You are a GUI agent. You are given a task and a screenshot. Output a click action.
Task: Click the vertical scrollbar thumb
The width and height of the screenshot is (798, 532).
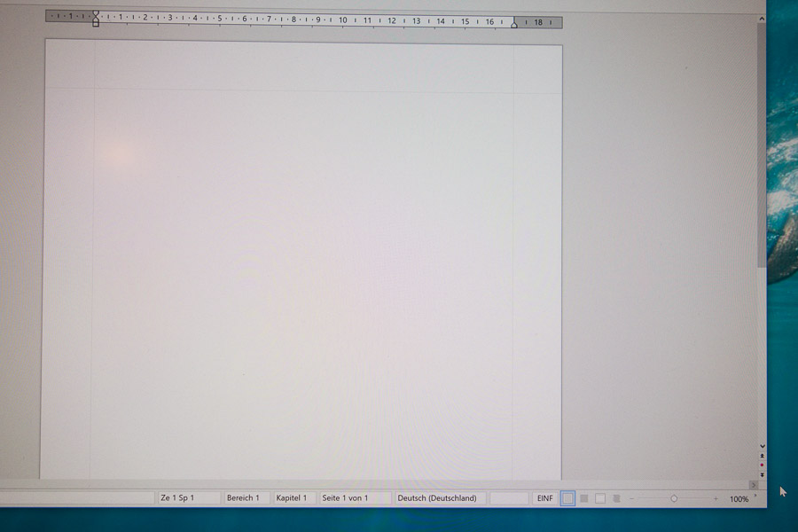762,145
